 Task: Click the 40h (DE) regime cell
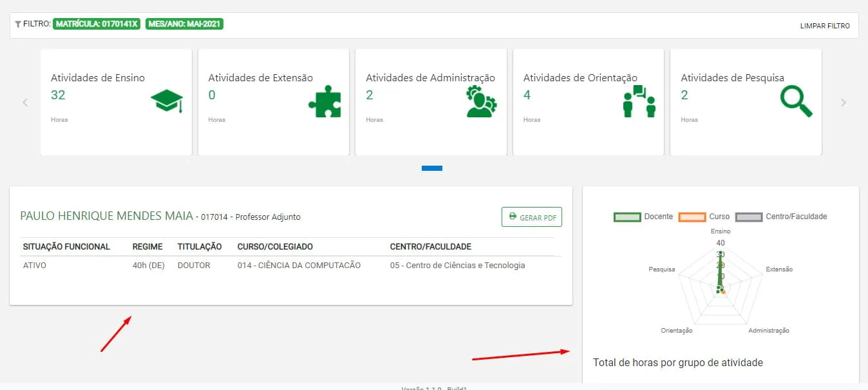point(149,265)
